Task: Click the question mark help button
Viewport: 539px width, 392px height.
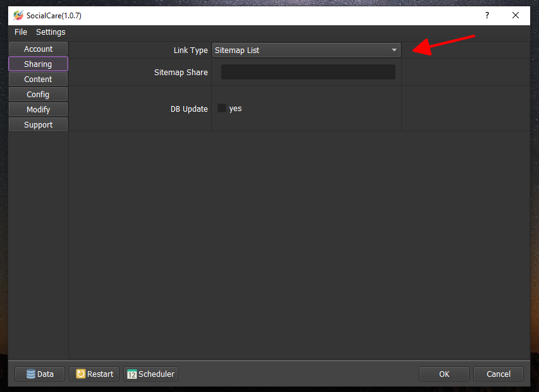Action: coord(487,15)
